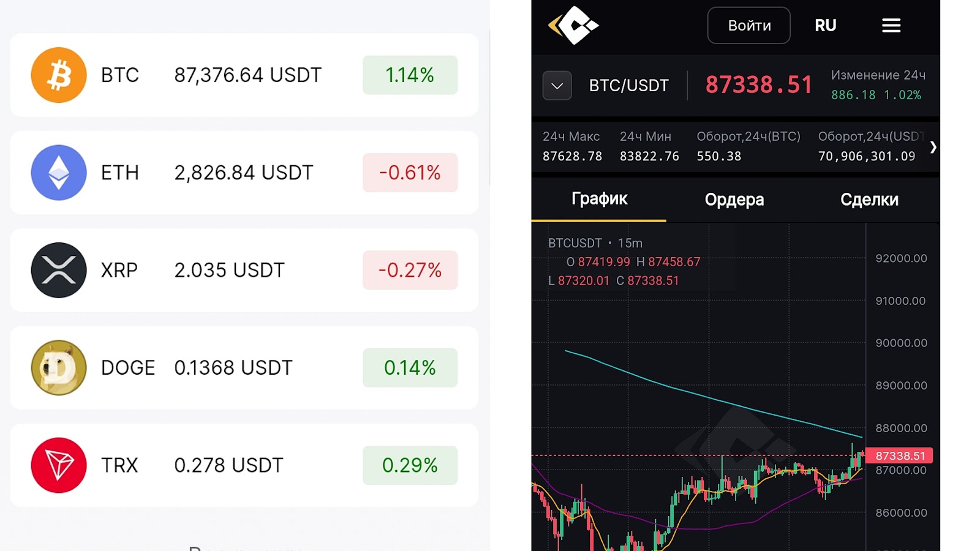
Task: Open the Сделки tab
Action: (869, 200)
